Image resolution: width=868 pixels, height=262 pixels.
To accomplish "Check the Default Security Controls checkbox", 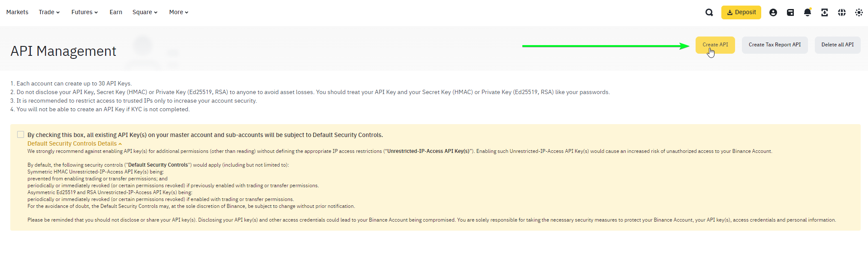I will [21, 134].
